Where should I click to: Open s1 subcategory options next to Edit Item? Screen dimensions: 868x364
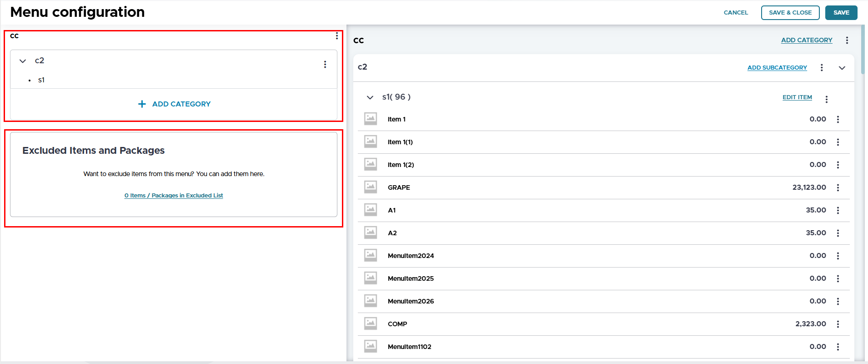pyautogui.click(x=826, y=99)
